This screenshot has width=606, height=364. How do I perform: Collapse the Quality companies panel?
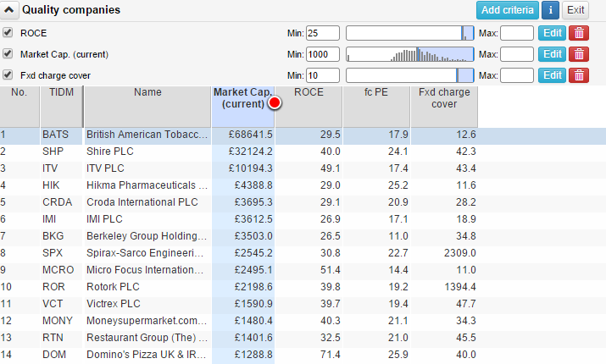point(8,10)
